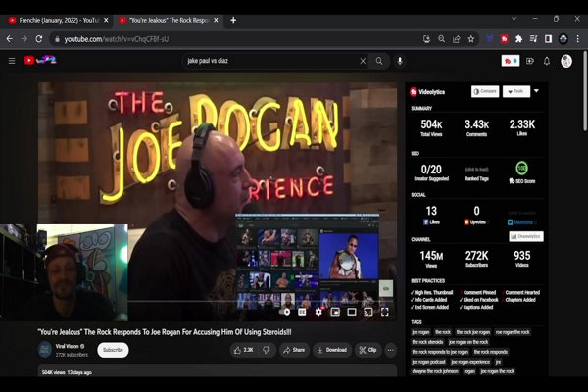588x392 pixels.
Task: Toggle autoplay switch in player
Action: coord(286,312)
